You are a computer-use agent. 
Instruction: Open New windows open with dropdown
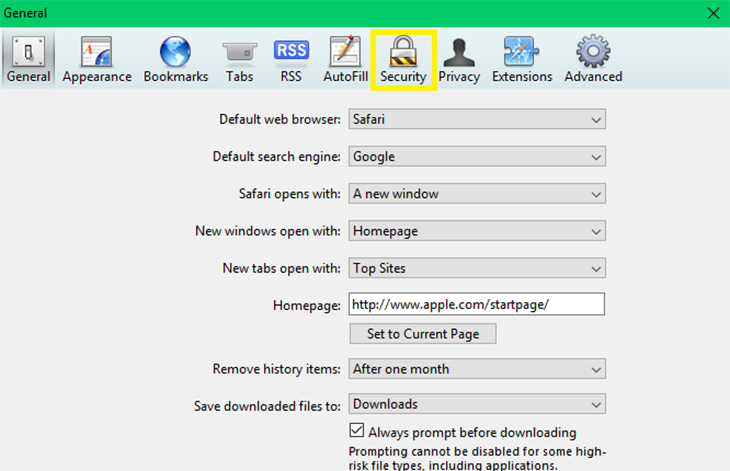tap(477, 231)
